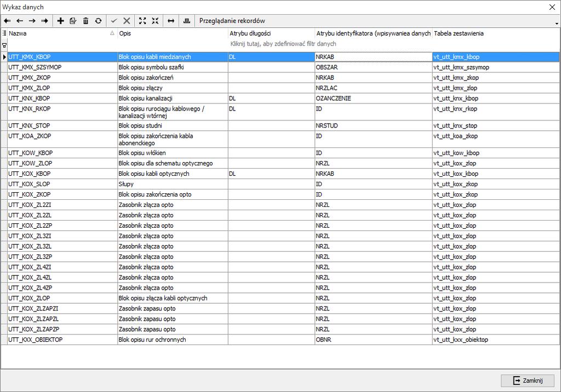Click 'Blok opisu kabli miedzianych' description
561x392 pixels.
[x=173, y=57]
